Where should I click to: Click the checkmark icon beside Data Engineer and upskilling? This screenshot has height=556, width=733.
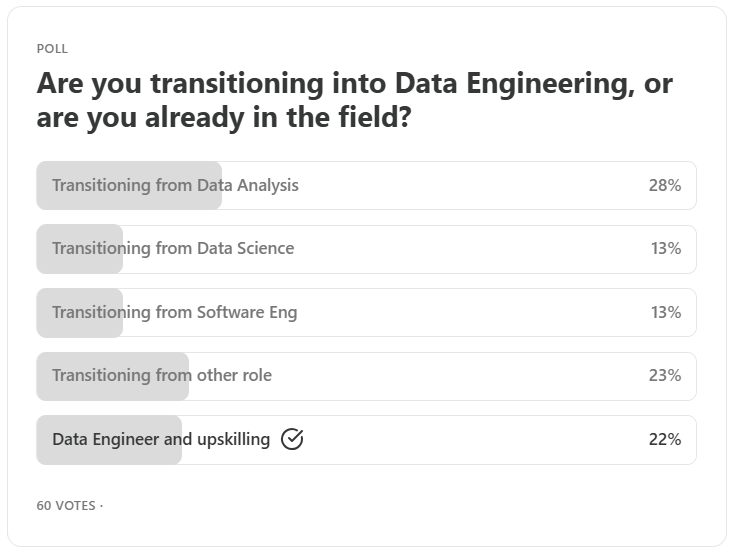tap(292, 439)
